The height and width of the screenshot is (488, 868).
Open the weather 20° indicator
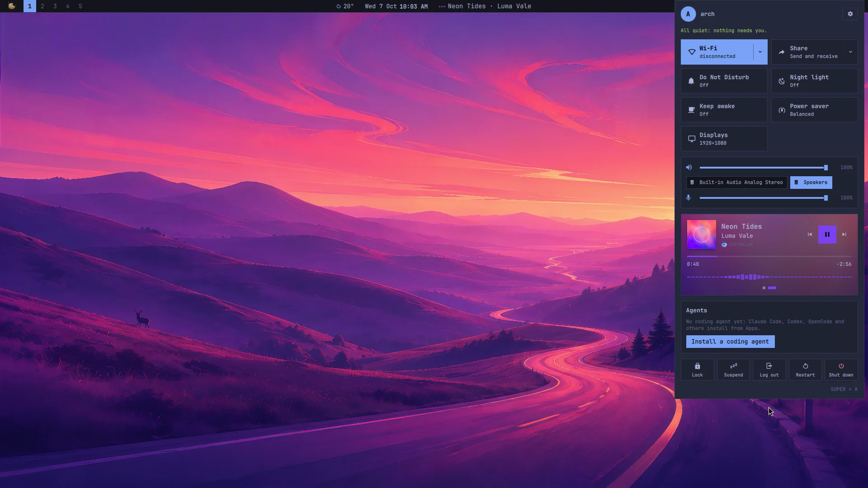pos(345,6)
